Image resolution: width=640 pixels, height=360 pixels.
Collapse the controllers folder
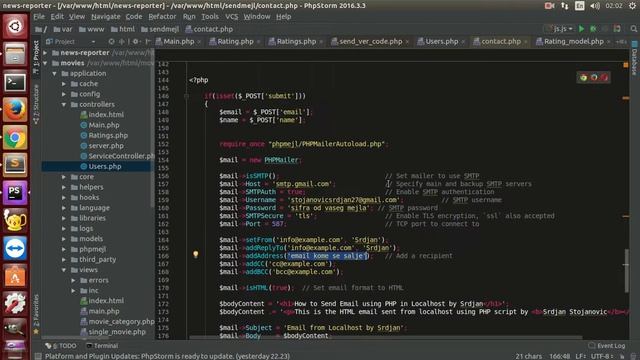click(64, 104)
